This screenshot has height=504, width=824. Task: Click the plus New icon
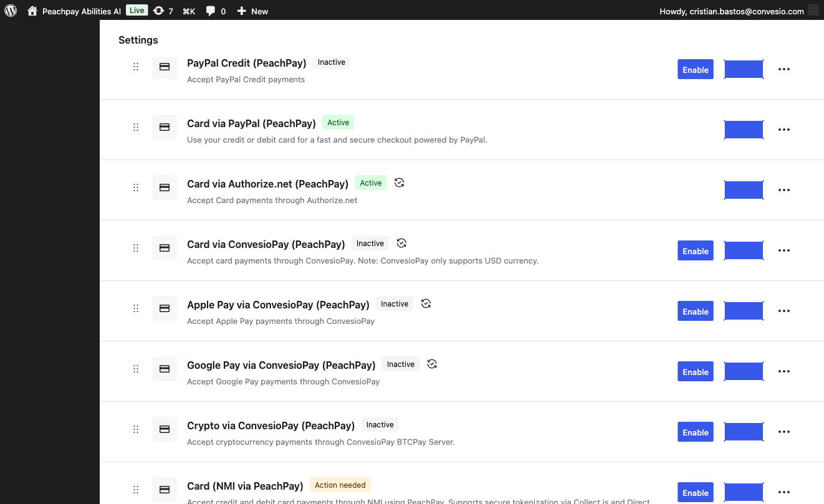pos(242,11)
